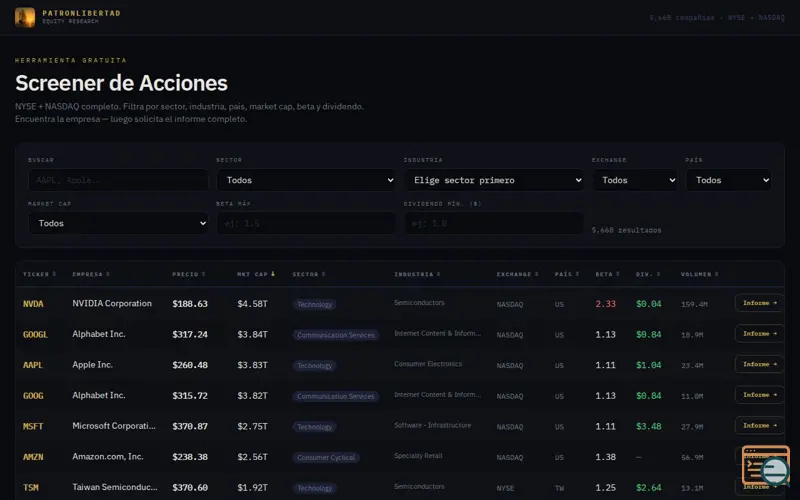This screenshot has height=500, width=800.
Task: Request Informe for Microsoft row
Action: coord(759,426)
